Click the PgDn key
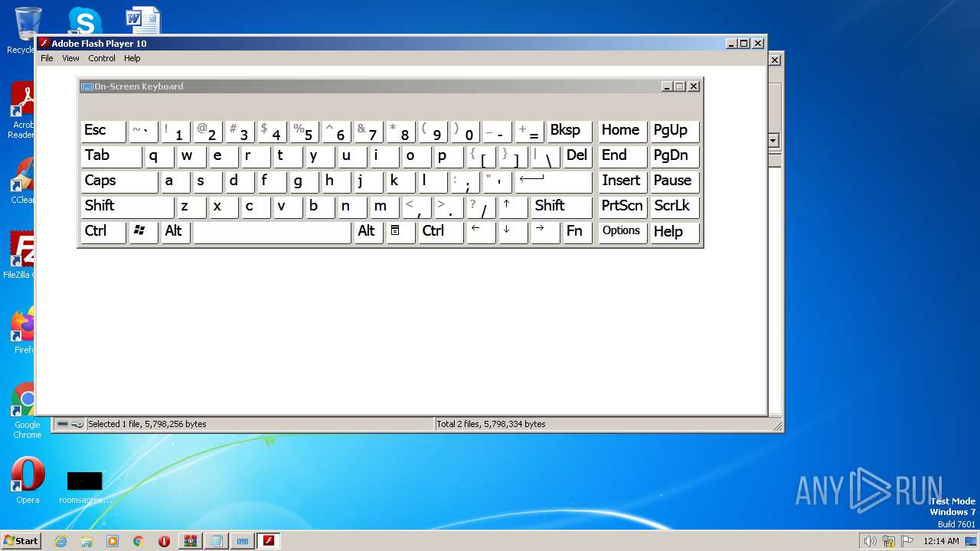This screenshot has width=980, height=551. (675, 156)
